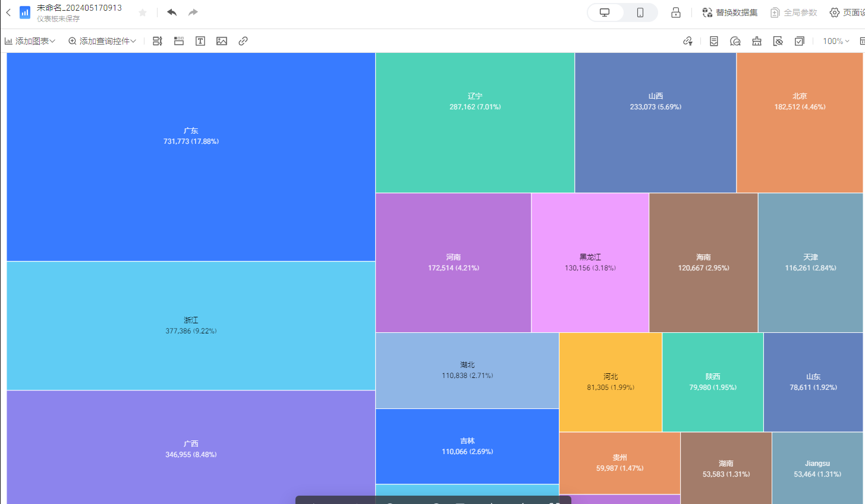Select the 广东 block in treemap
Viewport: 865px width, 504px height.
pyautogui.click(x=191, y=157)
